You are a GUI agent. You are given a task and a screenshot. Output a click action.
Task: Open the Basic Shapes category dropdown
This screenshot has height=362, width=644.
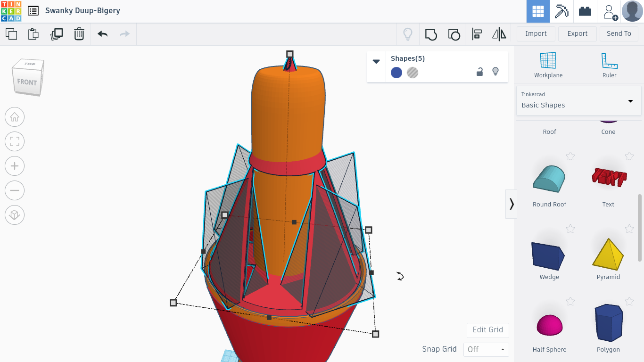click(579, 100)
